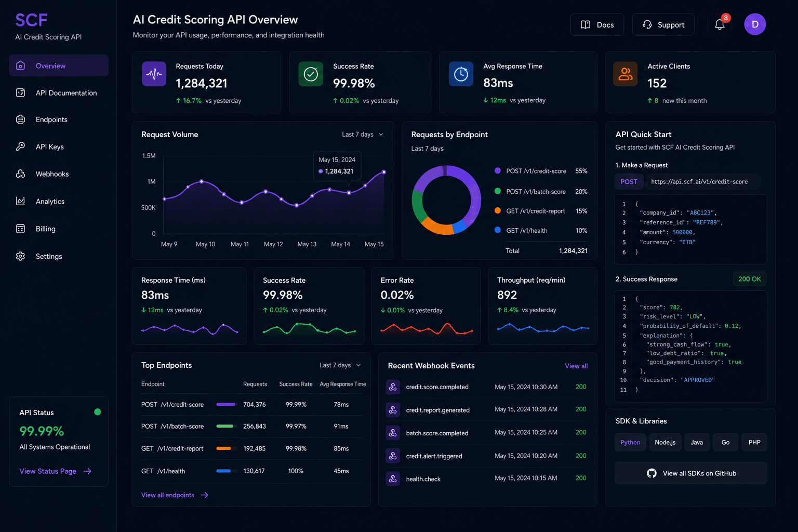Click View all SDKs on GitHub
Viewport: 798px width, 532px height.
point(691,473)
